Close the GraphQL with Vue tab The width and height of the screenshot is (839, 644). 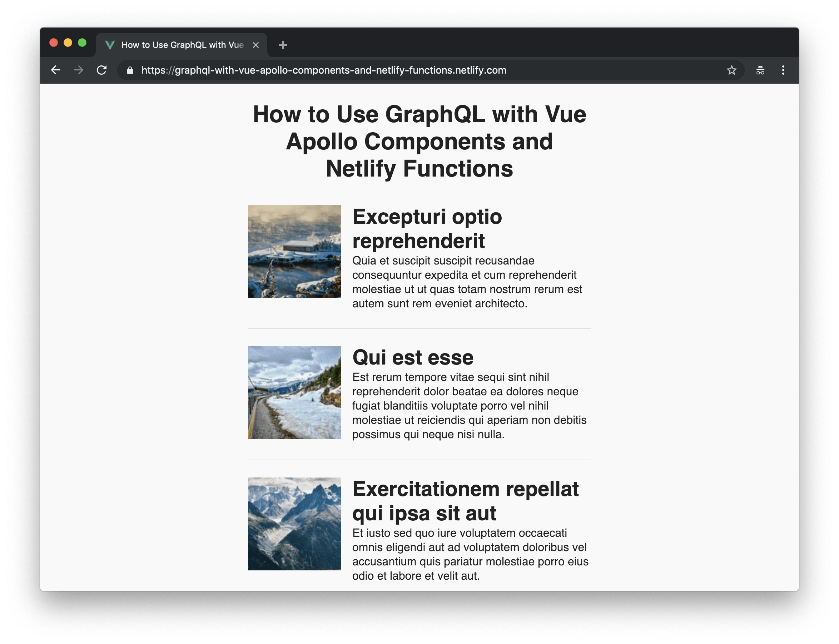click(255, 45)
